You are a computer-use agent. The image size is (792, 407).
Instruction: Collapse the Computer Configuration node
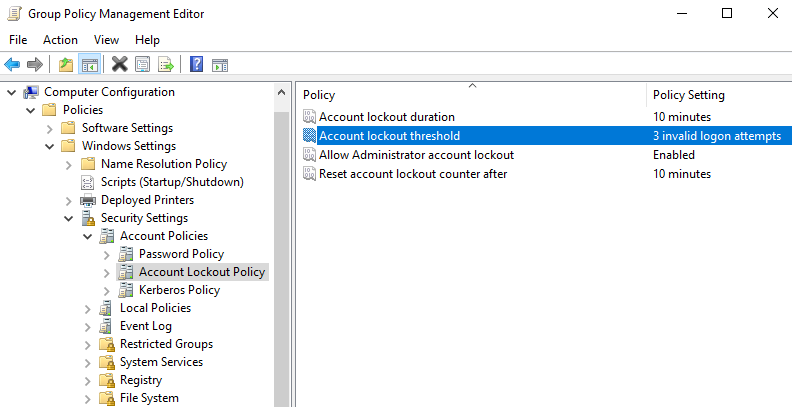12,92
